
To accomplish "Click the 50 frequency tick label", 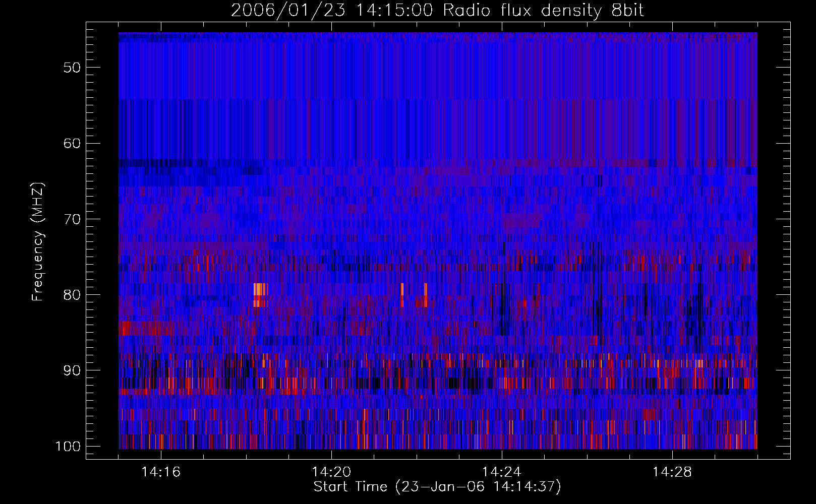I will coord(72,68).
